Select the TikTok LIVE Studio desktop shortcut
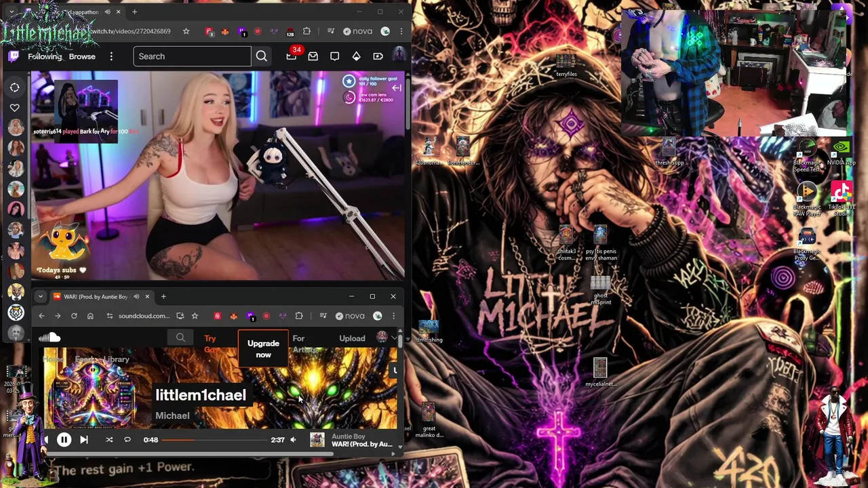868x488 pixels. 841,199
